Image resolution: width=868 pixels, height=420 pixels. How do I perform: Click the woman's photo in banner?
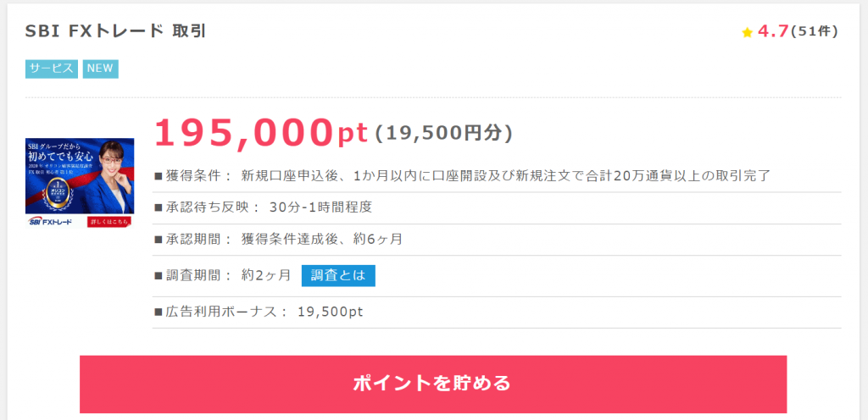pyautogui.click(x=111, y=177)
